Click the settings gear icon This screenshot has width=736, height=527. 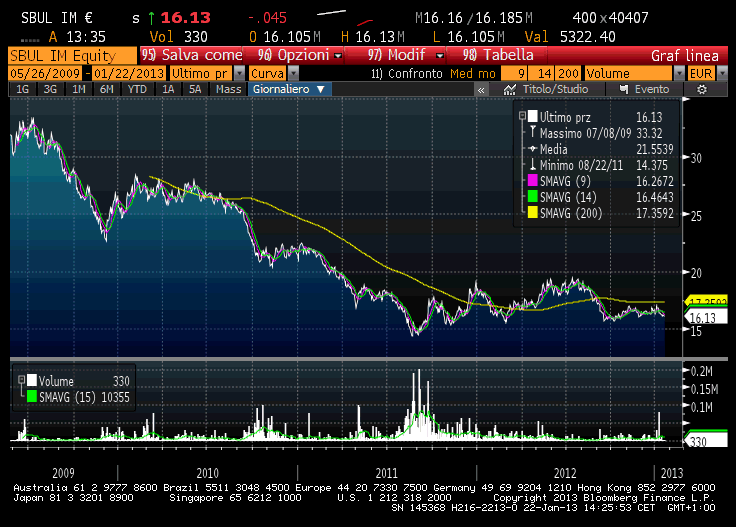(702, 89)
